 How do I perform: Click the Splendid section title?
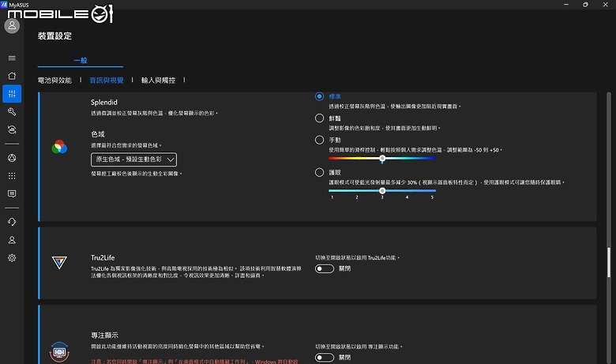click(104, 102)
